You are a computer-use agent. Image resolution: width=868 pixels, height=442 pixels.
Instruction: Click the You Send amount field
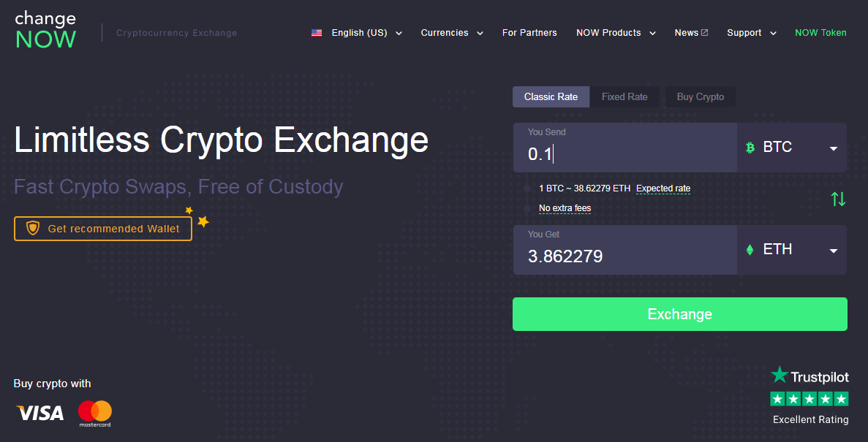(625, 148)
